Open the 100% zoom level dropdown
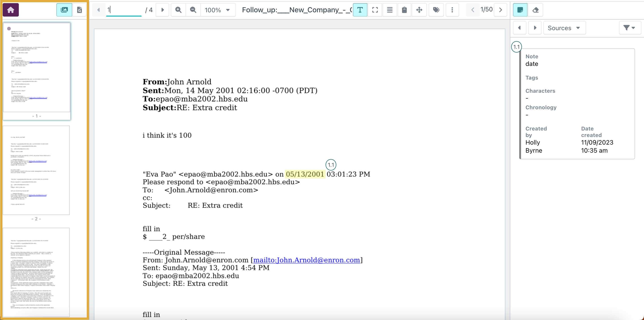 coord(218,10)
